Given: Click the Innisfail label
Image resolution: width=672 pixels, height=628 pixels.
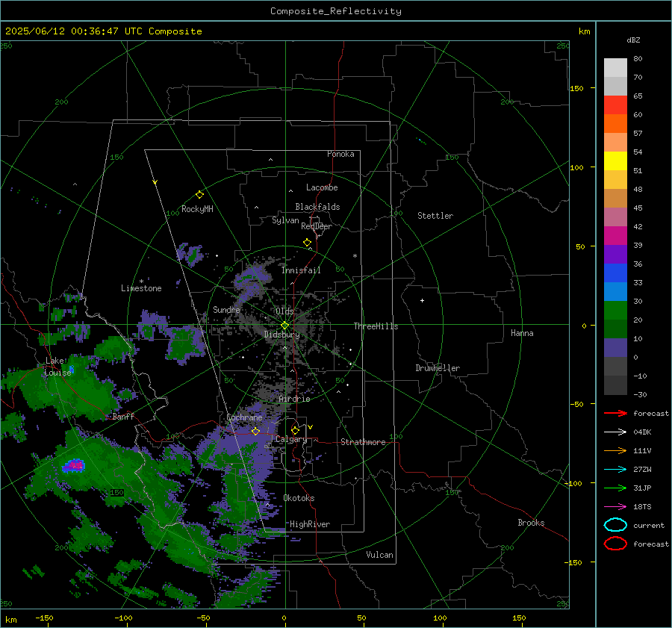Looking at the screenshot, I should tap(301, 270).
